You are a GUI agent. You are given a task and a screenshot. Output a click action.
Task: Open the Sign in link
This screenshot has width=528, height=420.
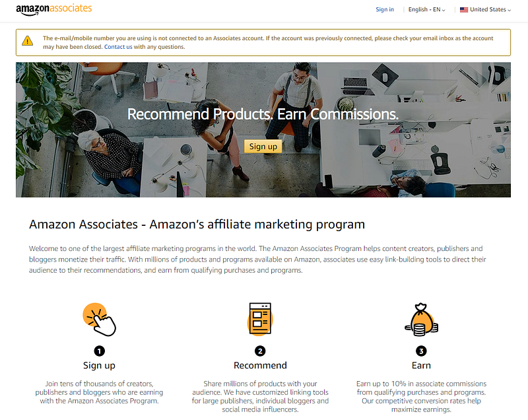(x=385, y=9)
